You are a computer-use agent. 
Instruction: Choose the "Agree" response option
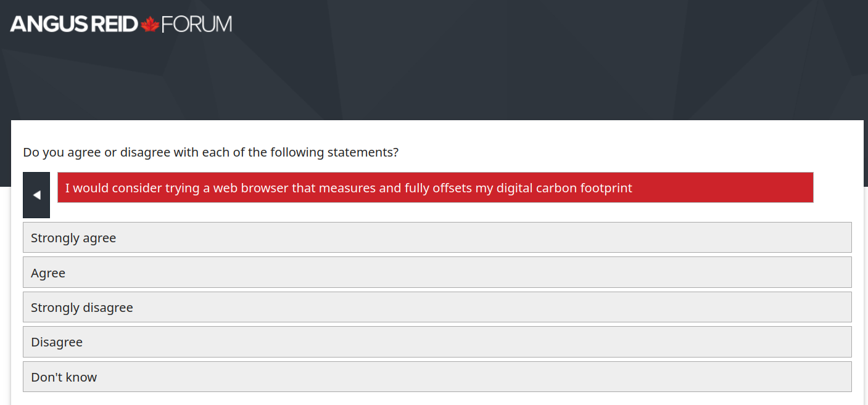pos(437,272)
